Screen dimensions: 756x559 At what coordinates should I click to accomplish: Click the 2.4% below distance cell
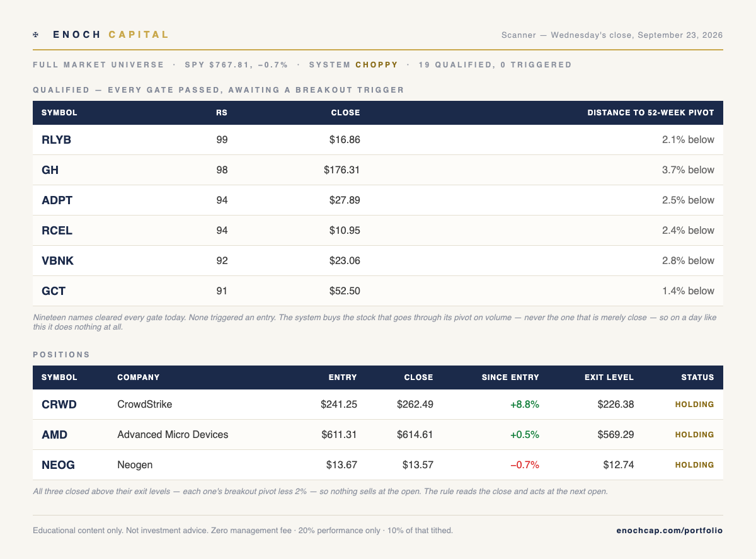(x=688, y=231)
